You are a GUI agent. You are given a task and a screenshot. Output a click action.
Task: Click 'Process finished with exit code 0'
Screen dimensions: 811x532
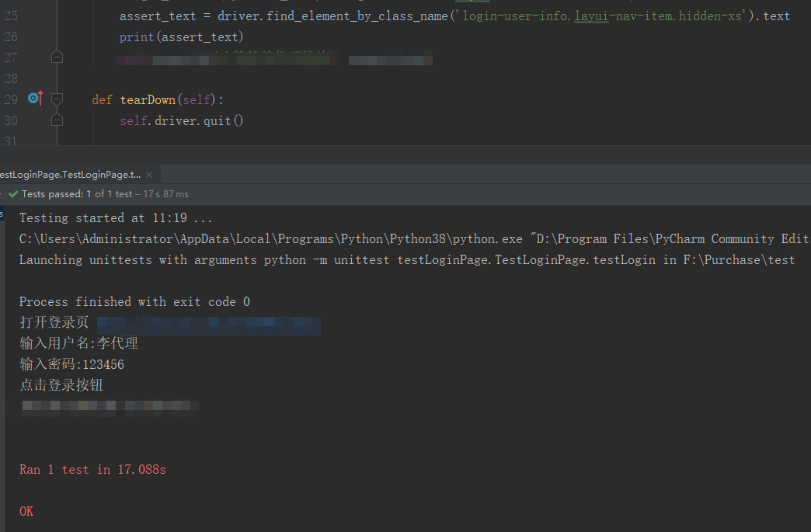coord(134,302)
